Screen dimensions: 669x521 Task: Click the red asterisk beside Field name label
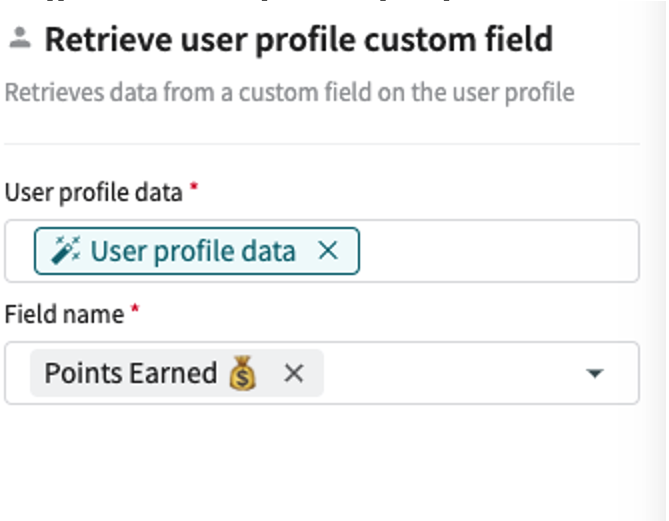click(134, 311)
